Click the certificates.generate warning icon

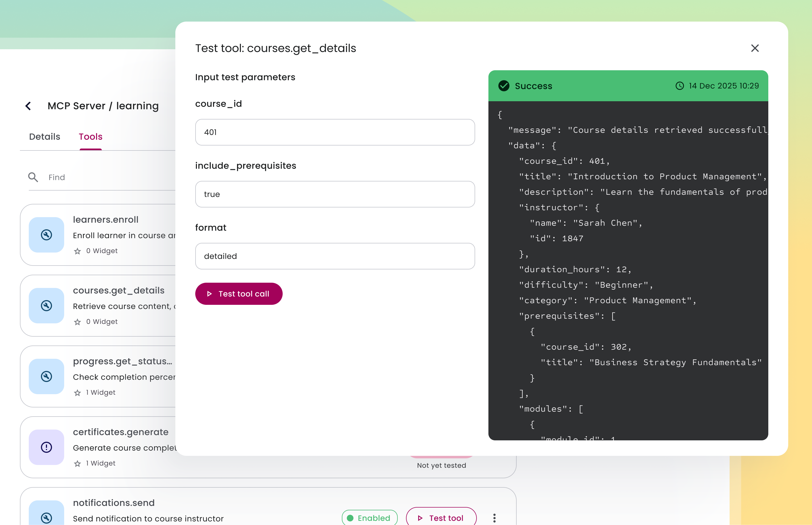tap(46, 447)
